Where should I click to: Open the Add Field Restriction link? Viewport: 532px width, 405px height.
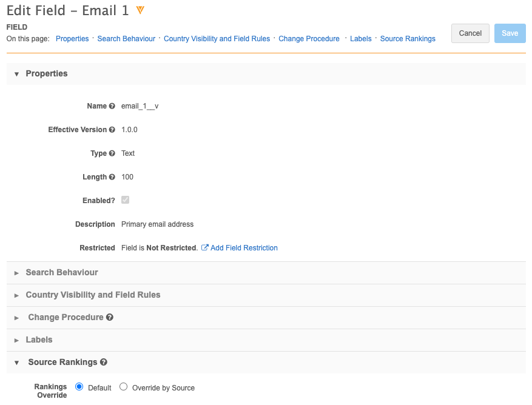(244, 248)
